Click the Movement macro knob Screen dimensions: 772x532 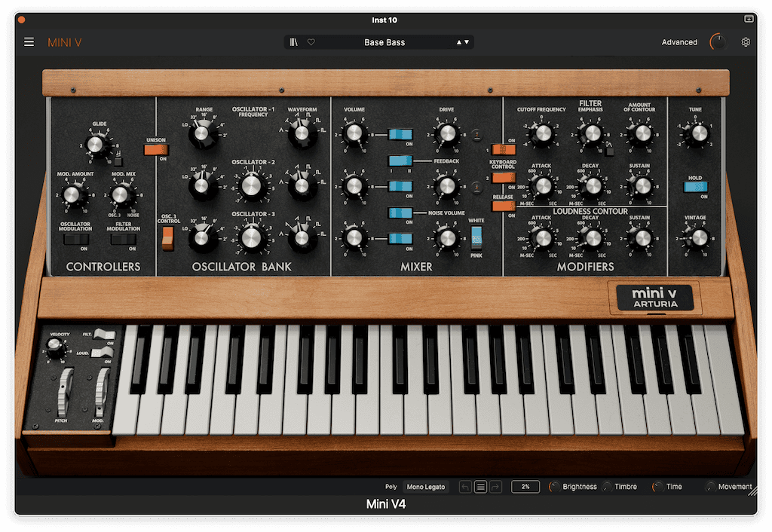coord(710,487)
